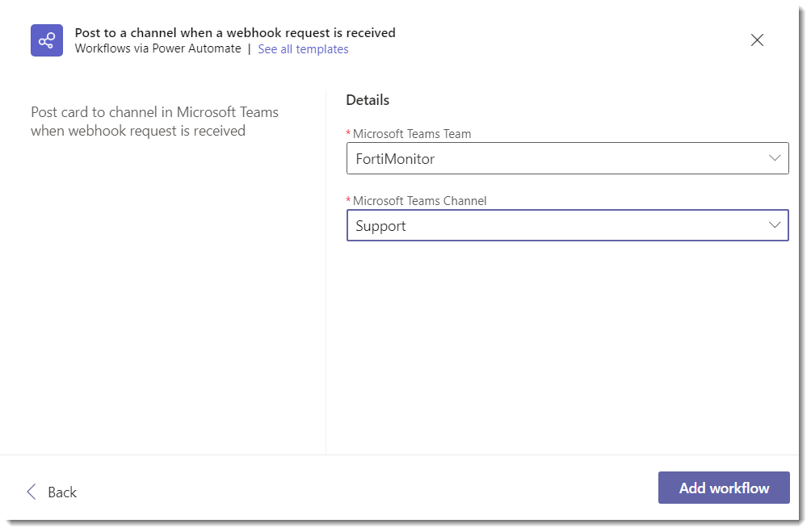Open the Support channel selection box
The width and height of the screenshot is (811, 532).
click(557, 225)
